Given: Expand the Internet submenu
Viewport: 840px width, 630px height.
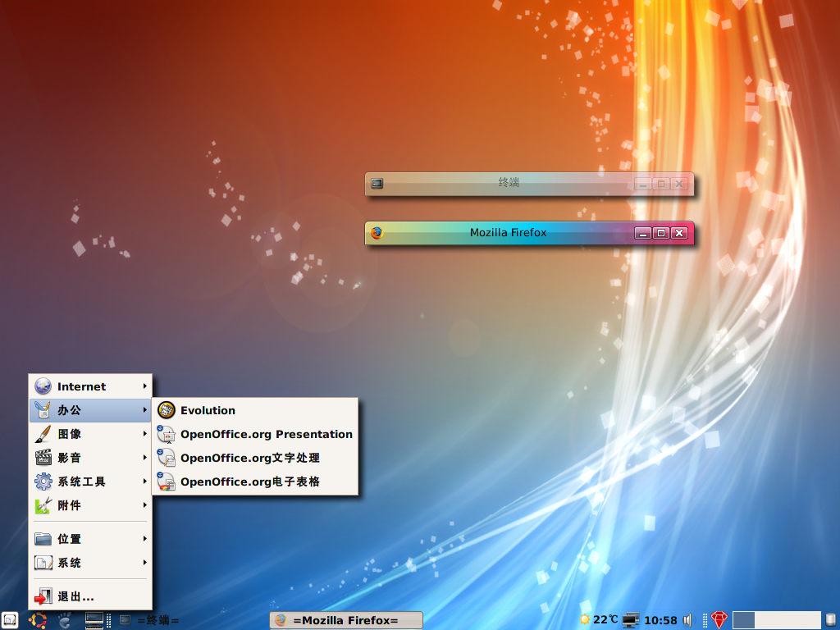Looking at the screenshot, I should [90, 386].
